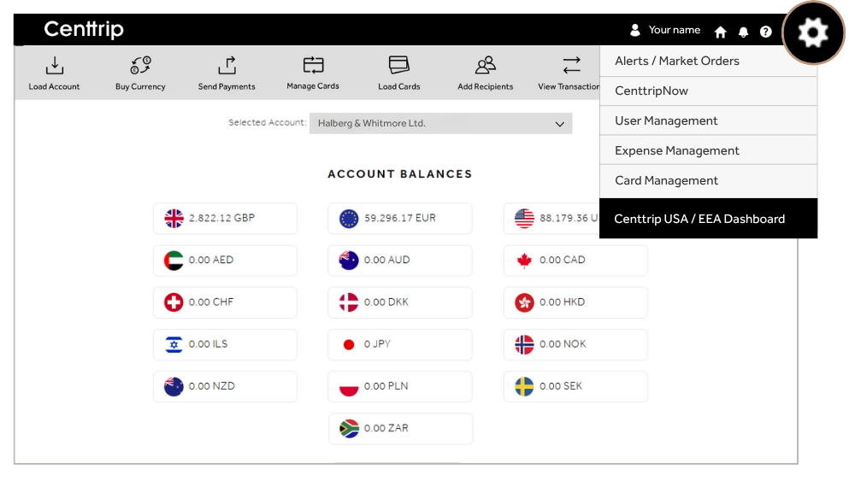Click the ACCOUNT BALANCES heading
Image resolution: width=855 pixels, height=504 pixels.
pyautogui.click(x=399, y=174)
